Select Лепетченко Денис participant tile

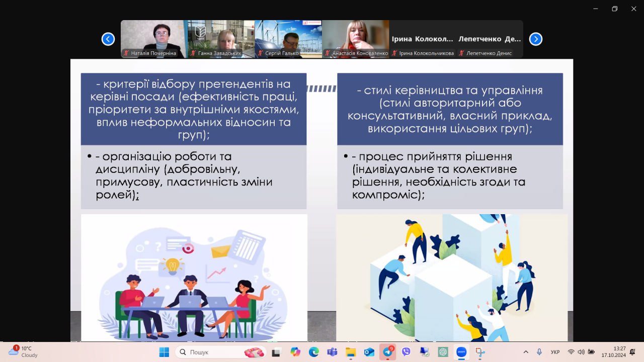490,39
